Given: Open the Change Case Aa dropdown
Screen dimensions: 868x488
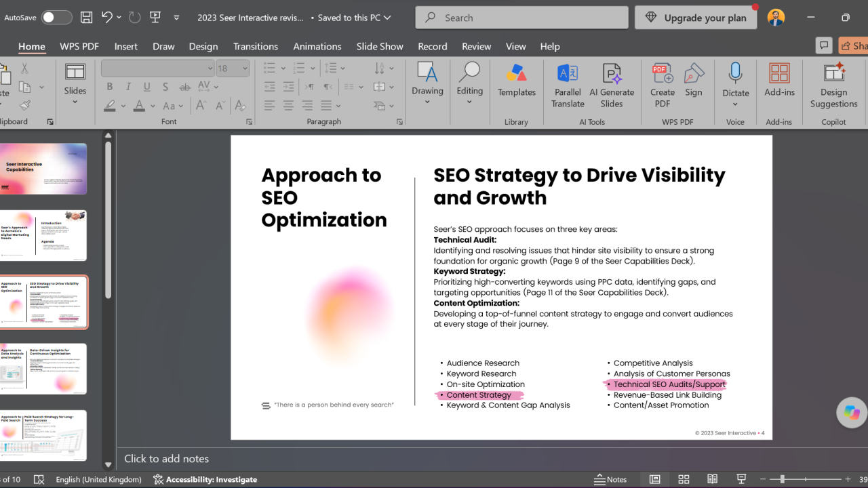Looking at the screenshot, I should click(x=172, y=106).
